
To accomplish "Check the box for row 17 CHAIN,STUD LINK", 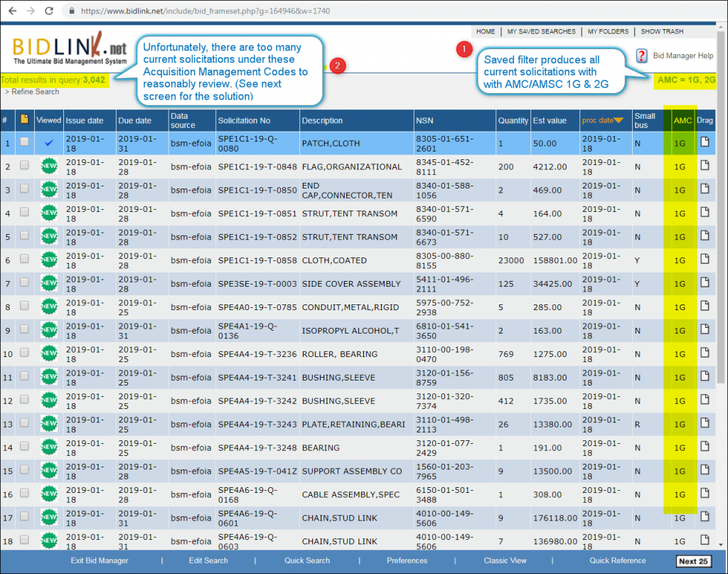I will (24, 516).
